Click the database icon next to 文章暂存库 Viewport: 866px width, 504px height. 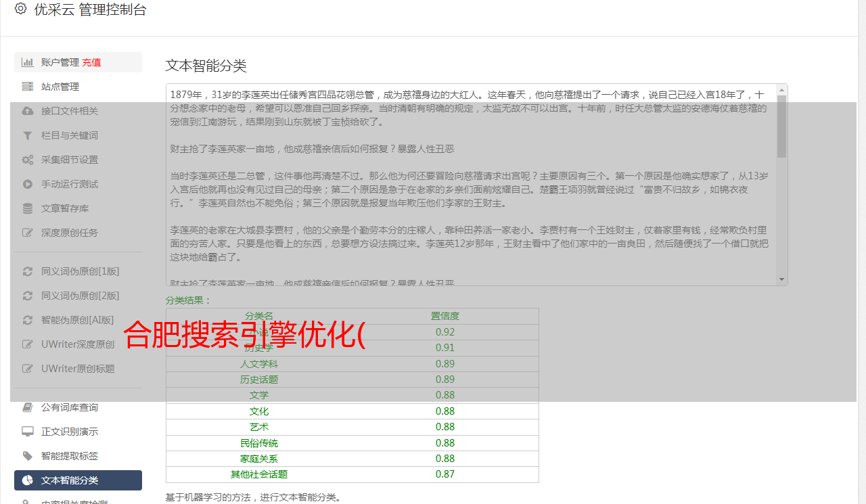coord(28,208)
